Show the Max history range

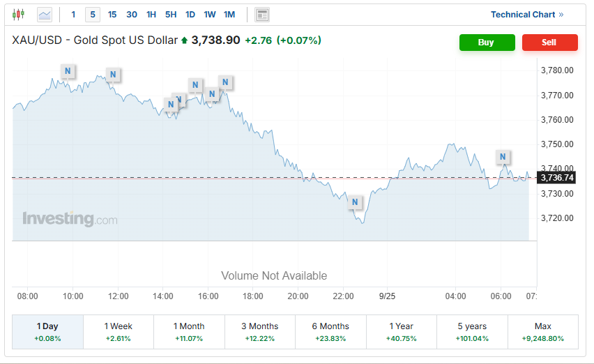click(542, 332)
